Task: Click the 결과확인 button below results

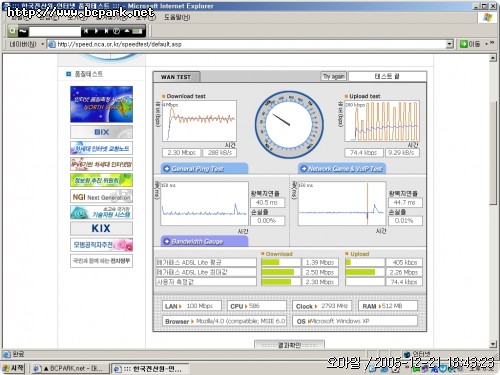Action: [289, 345]
